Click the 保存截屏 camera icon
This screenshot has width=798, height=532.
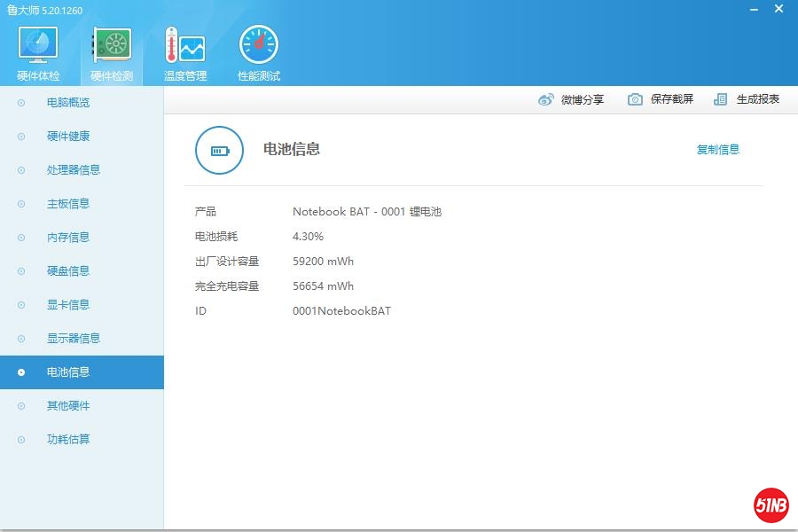tap(635, 99)
